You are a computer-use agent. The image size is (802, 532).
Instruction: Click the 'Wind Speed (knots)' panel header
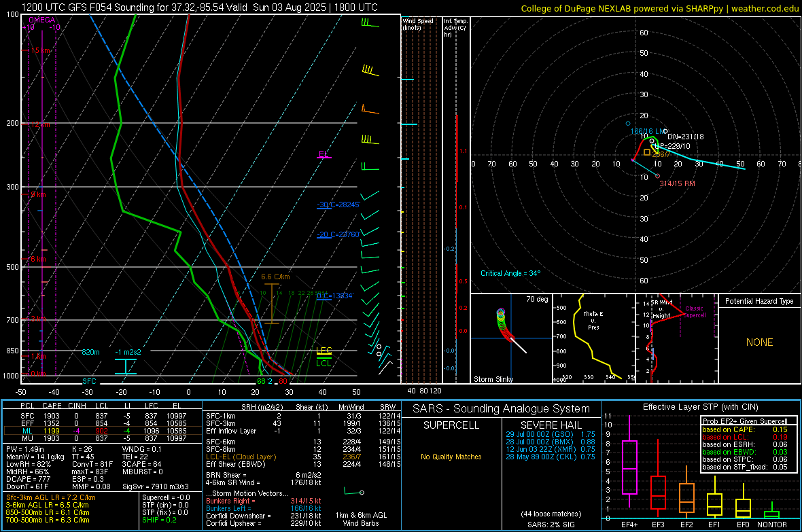tap(418, 24)
